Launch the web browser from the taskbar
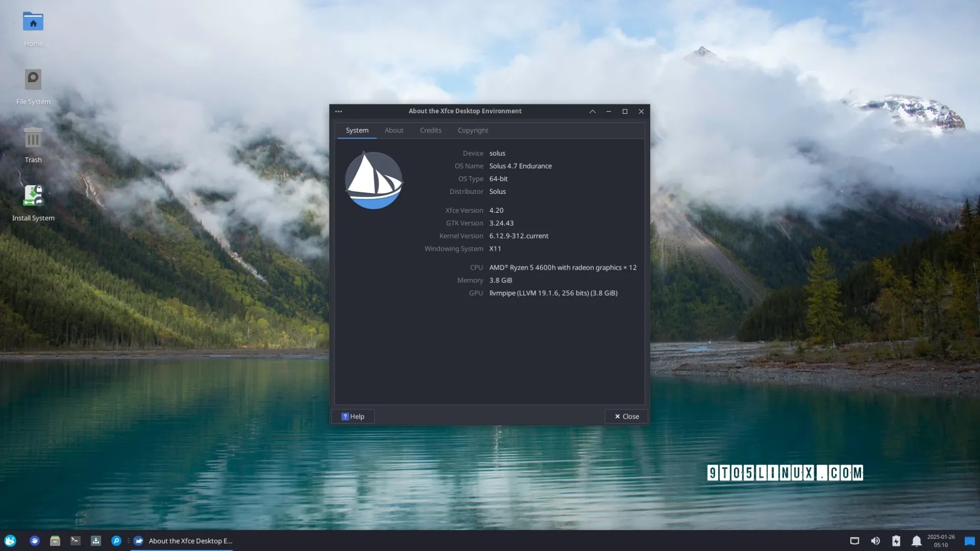980x551 pixels. 35,540
